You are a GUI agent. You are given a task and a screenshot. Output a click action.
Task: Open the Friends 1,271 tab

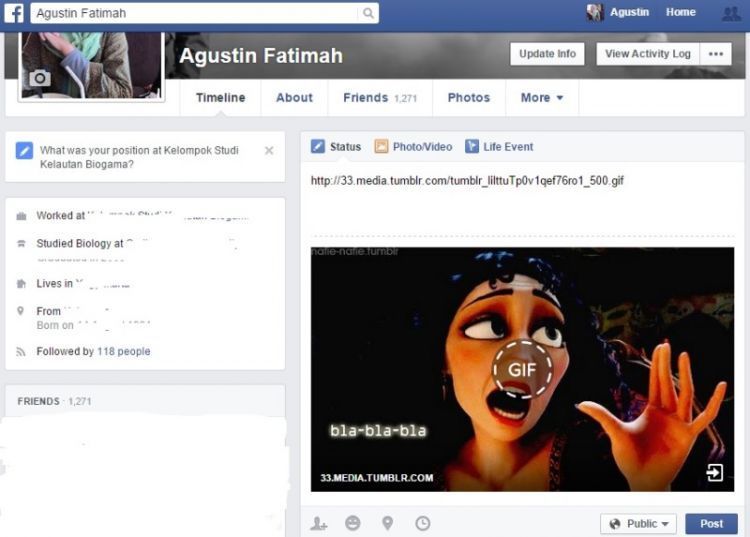coord(380,98)
